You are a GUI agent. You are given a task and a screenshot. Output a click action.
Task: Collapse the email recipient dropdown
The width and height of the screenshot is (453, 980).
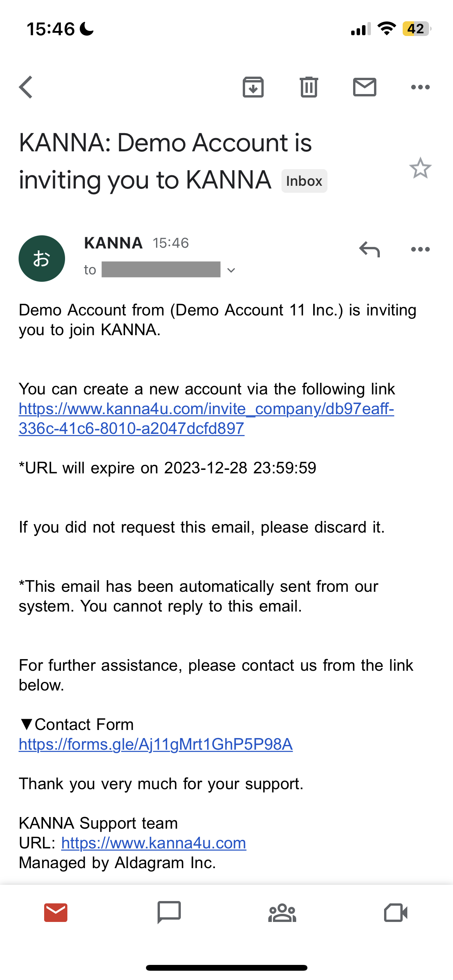pyautogui.click(x=231, y=270)
